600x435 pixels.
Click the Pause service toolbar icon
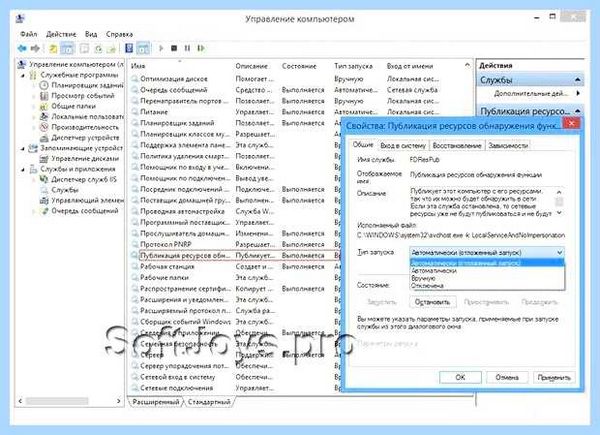point(187,48)
